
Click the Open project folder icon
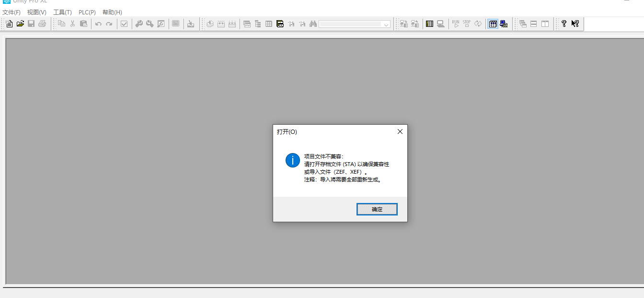click(x=20, y=24)
